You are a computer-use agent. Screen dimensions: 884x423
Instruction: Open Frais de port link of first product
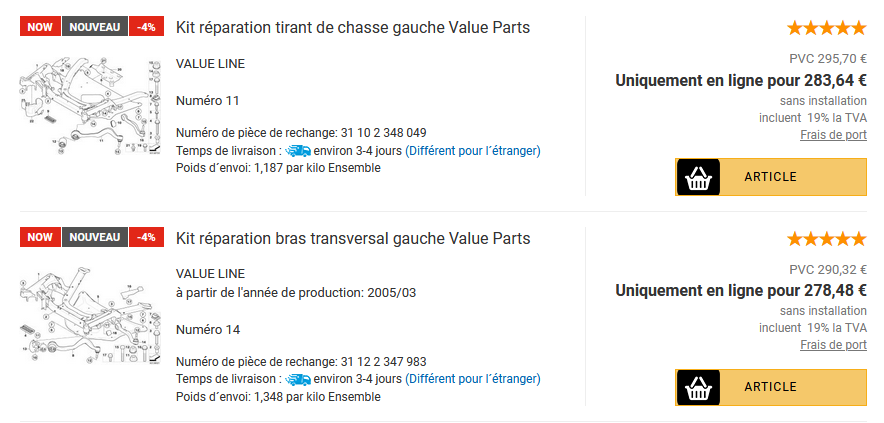click(x=833, y=135)
